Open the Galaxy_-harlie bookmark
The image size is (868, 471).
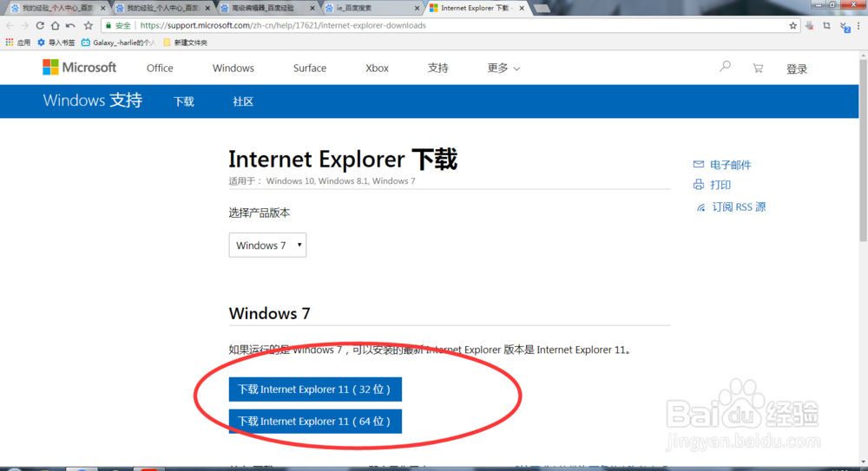click(117, 43)
